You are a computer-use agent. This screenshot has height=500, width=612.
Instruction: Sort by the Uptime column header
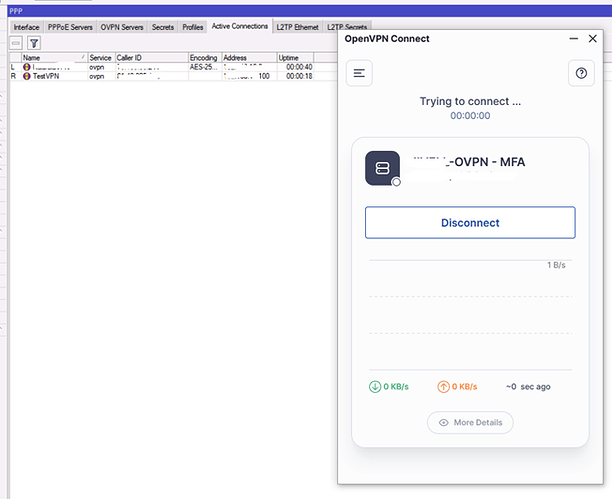tap(295, 58)
